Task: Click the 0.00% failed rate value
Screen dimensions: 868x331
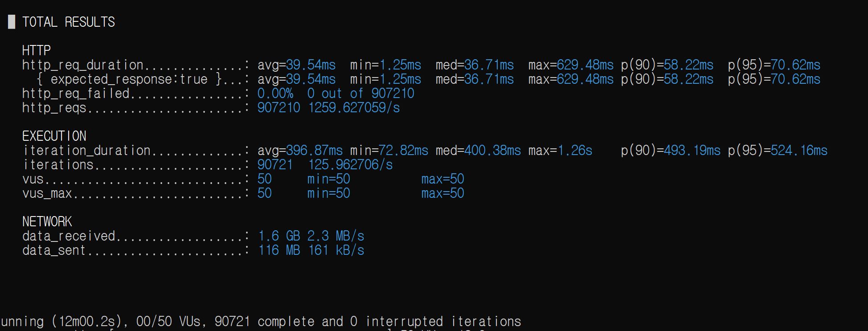Action: [x=275, y=94]
